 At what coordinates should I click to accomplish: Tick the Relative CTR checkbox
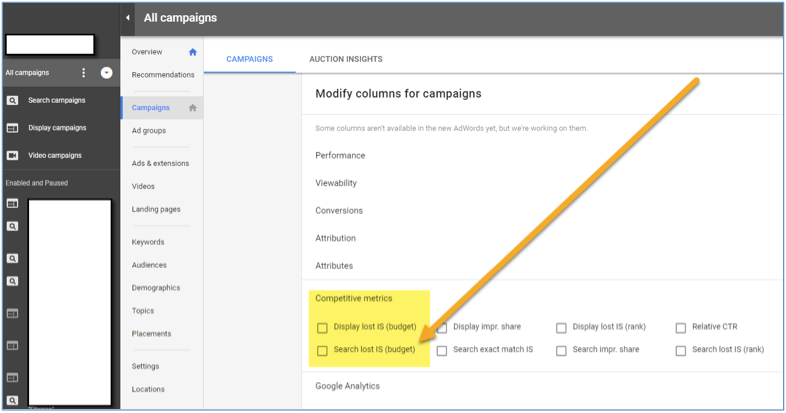681,328
